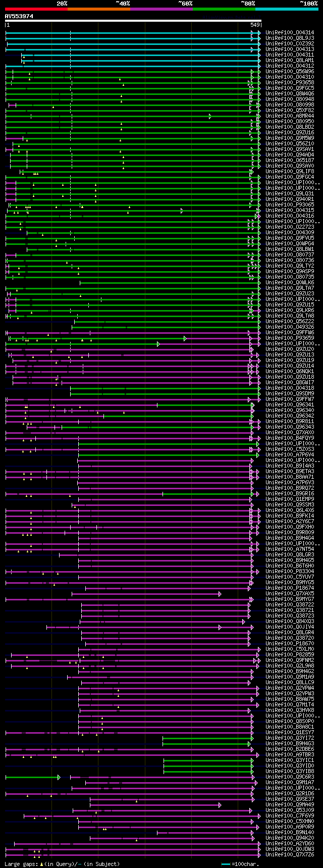Select UniRef100_O49326 label

(290, 327)
